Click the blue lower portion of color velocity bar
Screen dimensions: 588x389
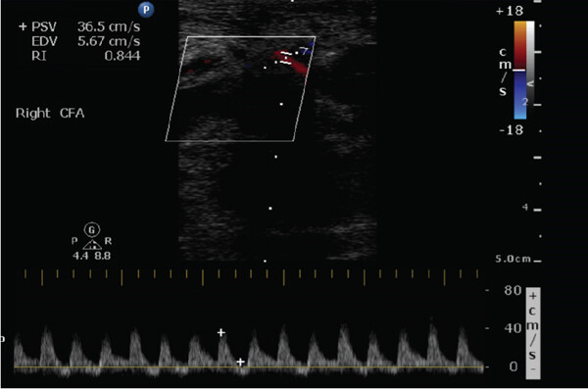pos(520,95)
